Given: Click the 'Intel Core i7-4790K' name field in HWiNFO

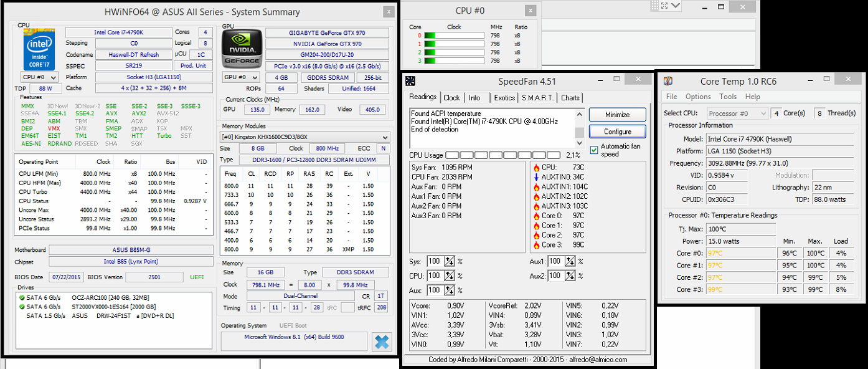Looking at the screenshot, I should click(x=117, y=32).
